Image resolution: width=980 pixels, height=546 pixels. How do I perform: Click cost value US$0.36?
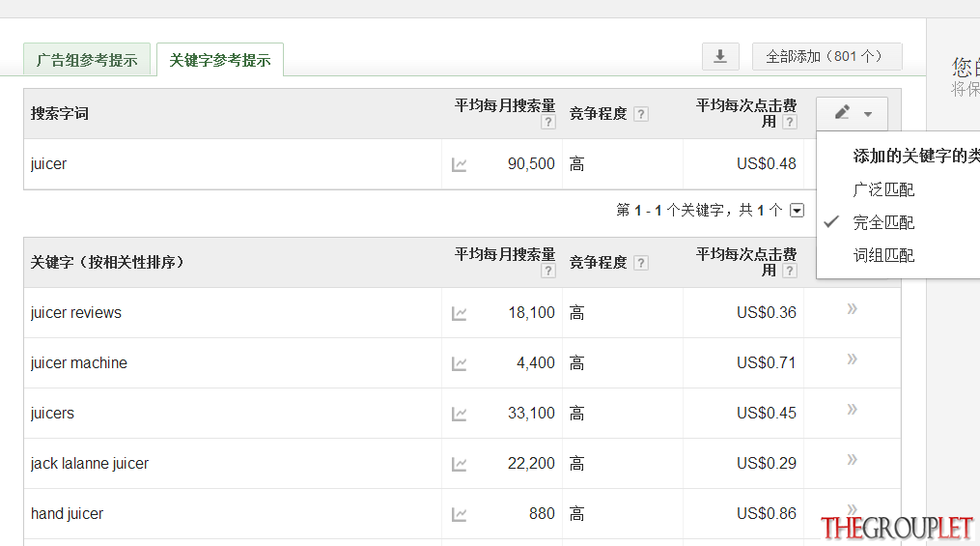tap(767, 313)
